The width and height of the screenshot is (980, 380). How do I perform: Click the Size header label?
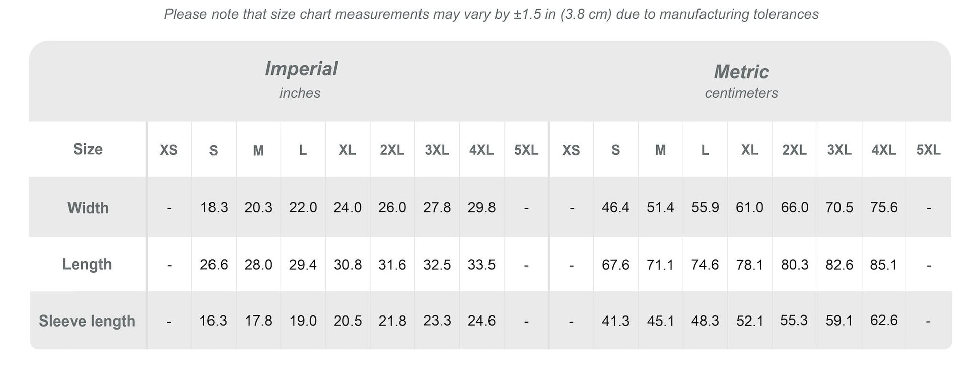click(x=88, y=149)
